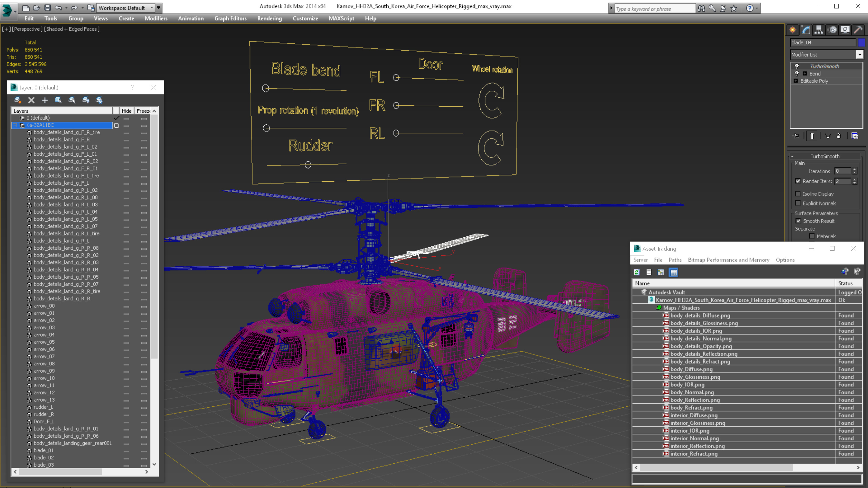
Task: Collapse the Ka-32A11BC layer tree
Action: click(x=15, y=125)
